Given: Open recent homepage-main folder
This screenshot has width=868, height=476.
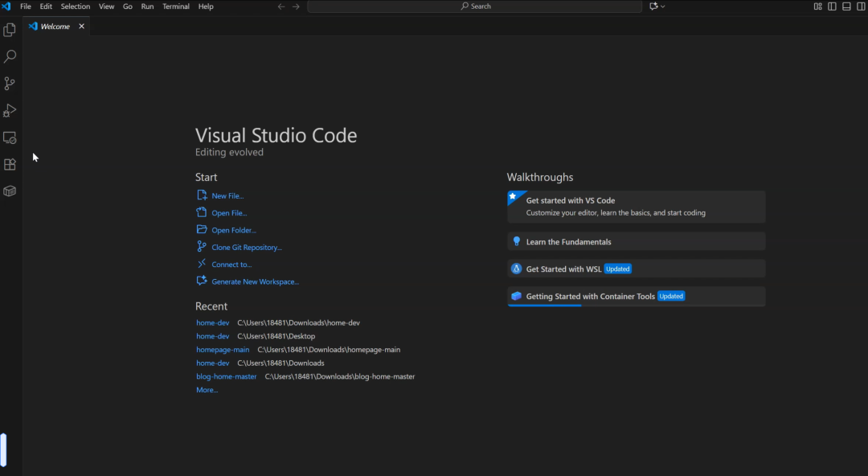Looking at the screenshot, I should [x=223, y=350].
